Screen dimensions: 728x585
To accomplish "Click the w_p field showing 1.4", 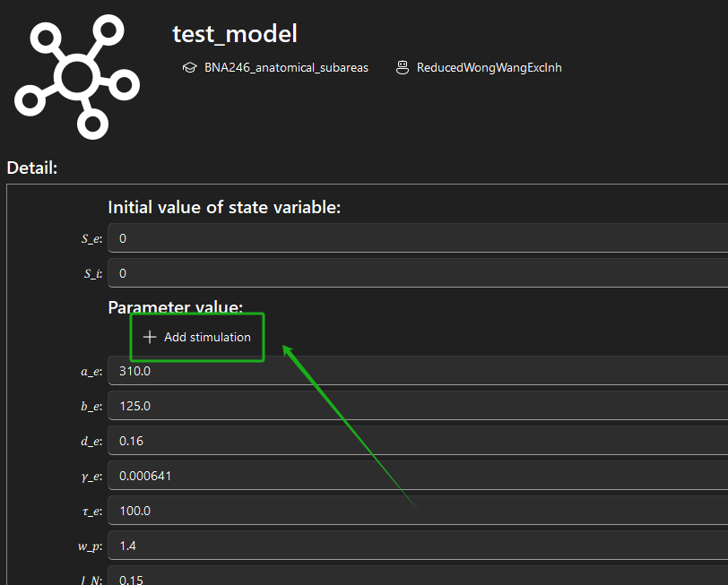I will [418, 545].
